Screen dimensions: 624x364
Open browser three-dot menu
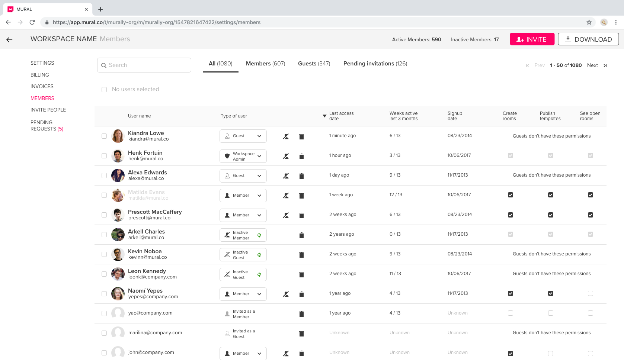click(616, 22)
